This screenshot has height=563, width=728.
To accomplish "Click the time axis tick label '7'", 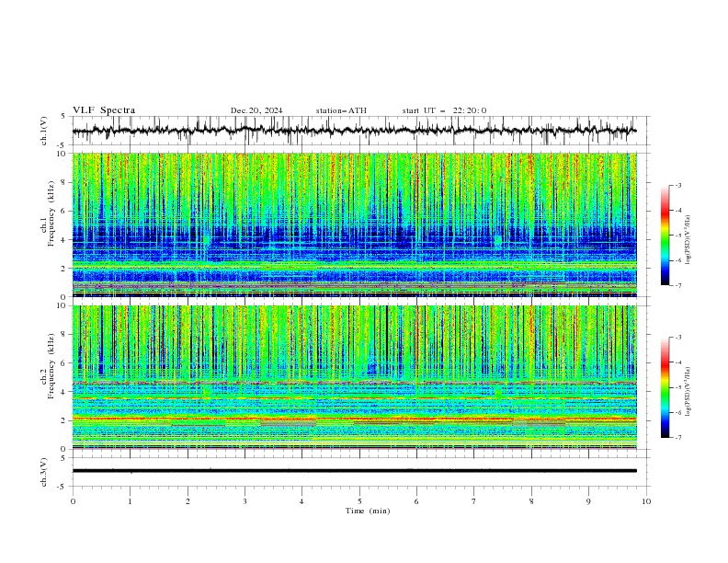I will point(474,501).
